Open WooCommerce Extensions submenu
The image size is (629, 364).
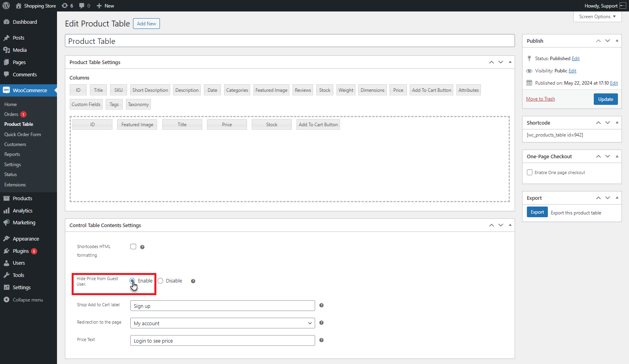[x=15, y=185]
